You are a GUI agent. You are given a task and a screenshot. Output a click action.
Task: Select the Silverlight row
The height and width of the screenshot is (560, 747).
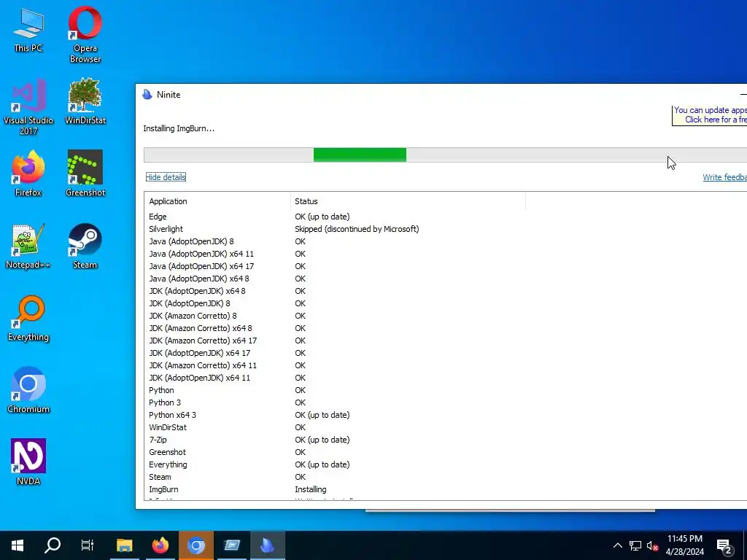(x=446, y=229)
